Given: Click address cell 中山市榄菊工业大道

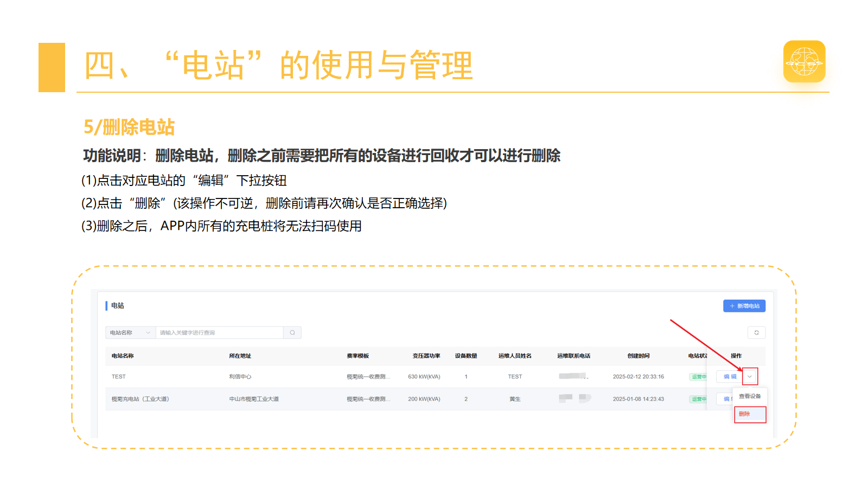Looking at the screenshot, I should click(x=254, y=399).
